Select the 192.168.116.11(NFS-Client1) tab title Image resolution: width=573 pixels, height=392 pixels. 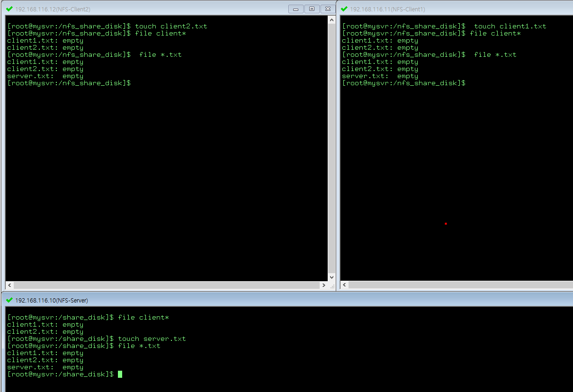[x=387, y=9]
